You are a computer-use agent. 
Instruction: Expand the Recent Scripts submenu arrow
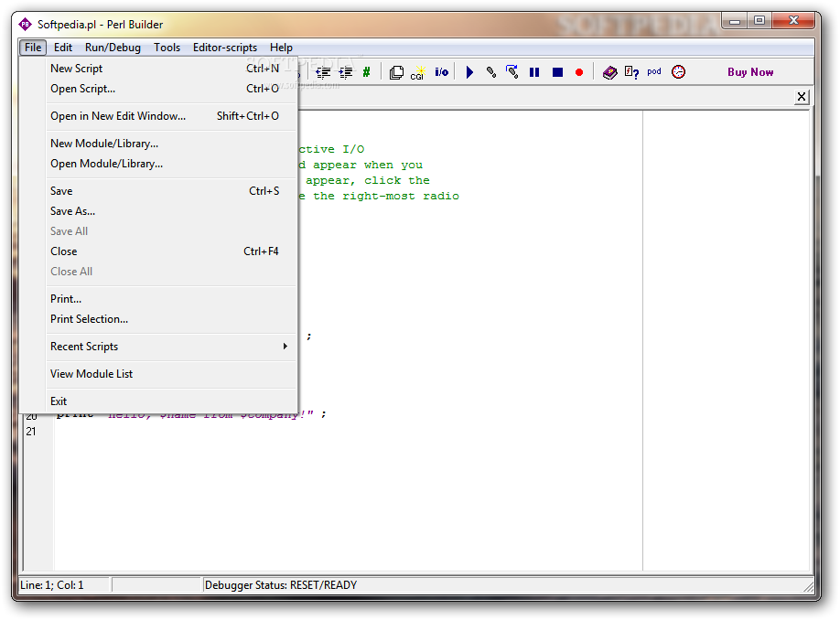click(285, 347)
